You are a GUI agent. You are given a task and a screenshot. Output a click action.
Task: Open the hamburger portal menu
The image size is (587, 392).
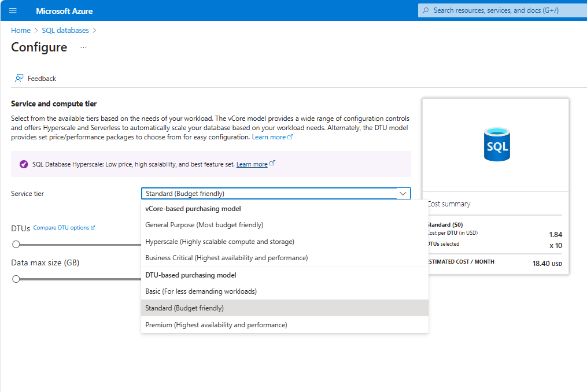tap(13, 10)
